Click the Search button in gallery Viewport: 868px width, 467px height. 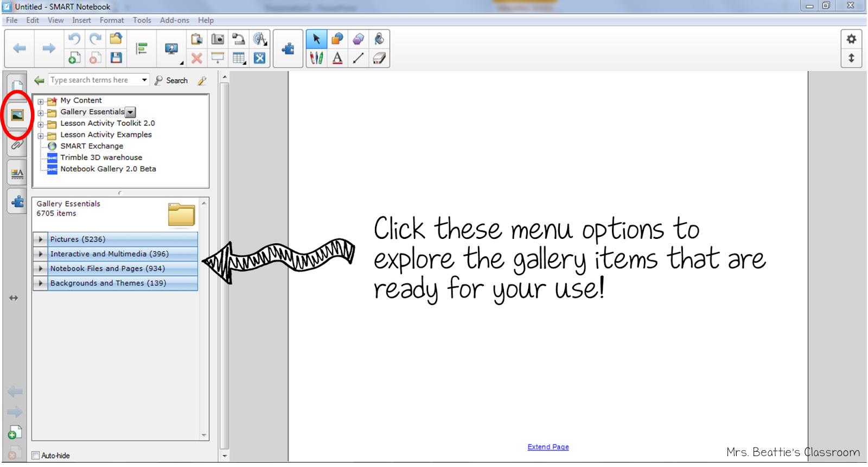click(x=171, y=80)
